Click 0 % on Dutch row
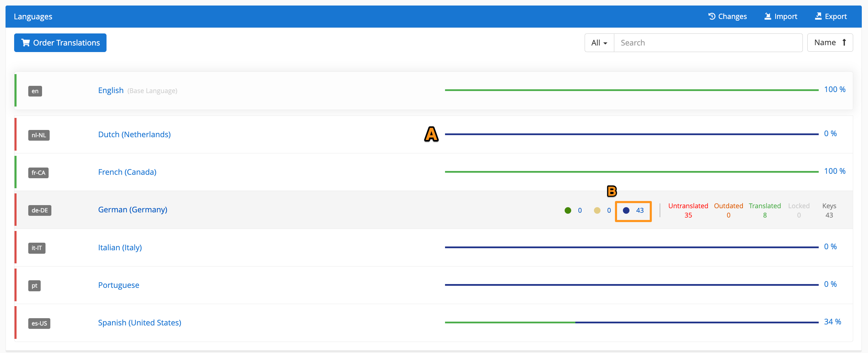Image resolution: width=868 pixels, height=353 pixels. coord(830,134)
